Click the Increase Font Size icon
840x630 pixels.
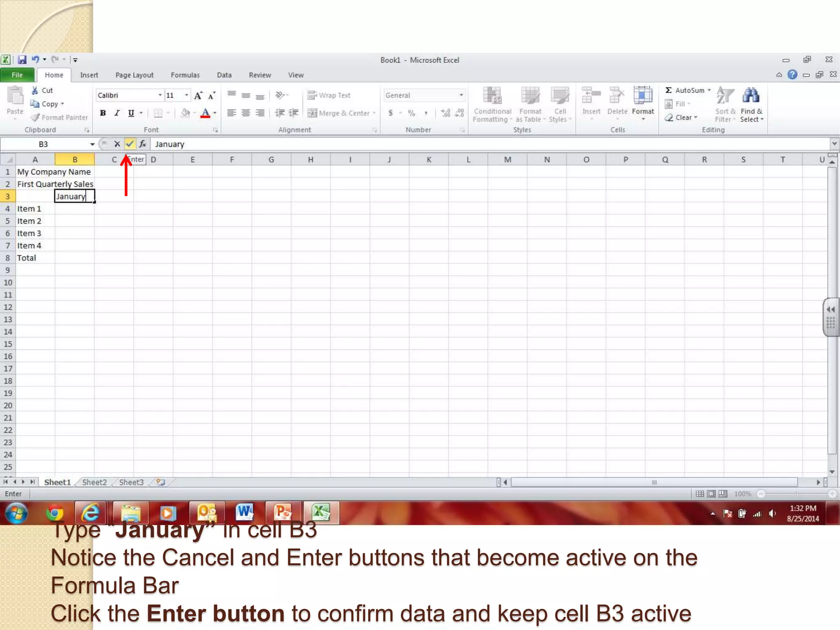[198, 96]
